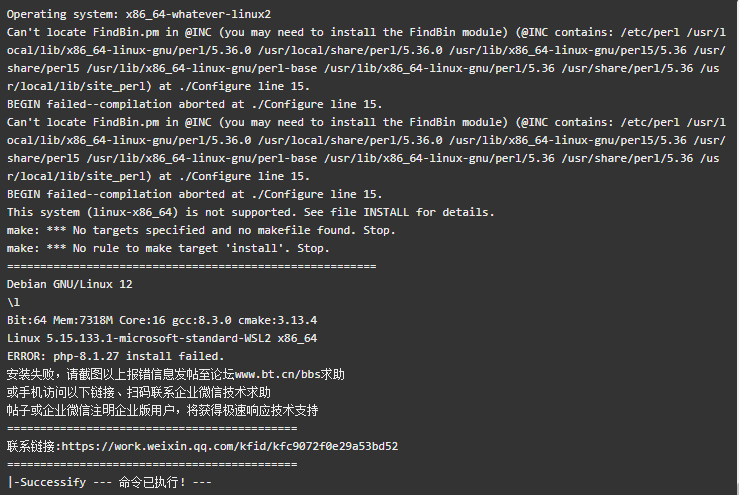Click the vertical scrollbar on the right edge
The height and width of the screenshot is (495, 739).
pyautogui.click(x=736, y=248)
